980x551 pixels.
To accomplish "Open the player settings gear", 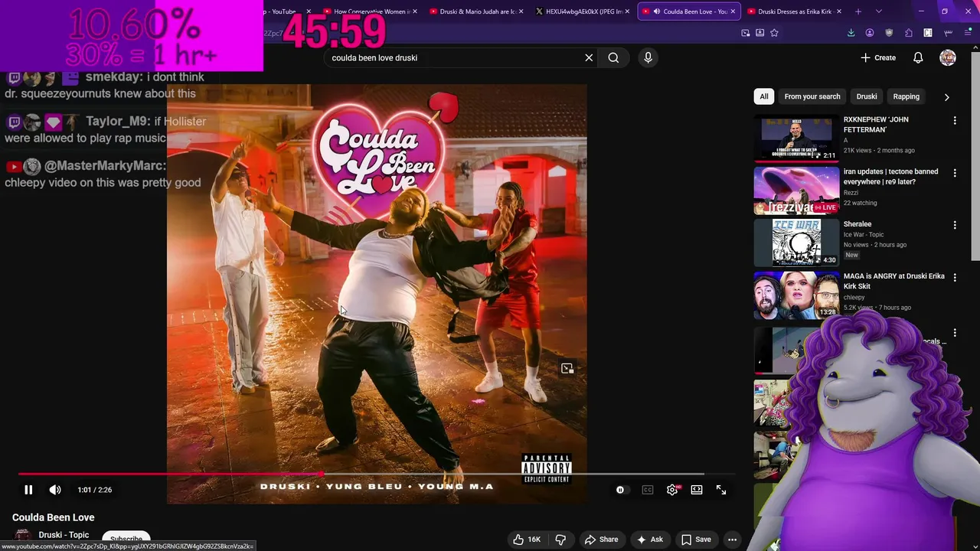I will (x=672, y=490).
